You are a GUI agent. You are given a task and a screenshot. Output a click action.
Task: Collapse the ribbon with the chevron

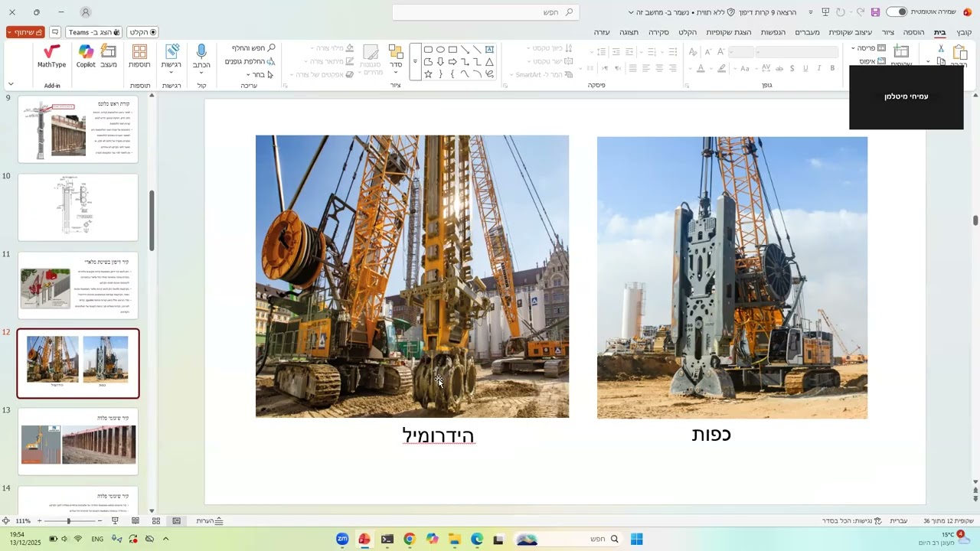pos(11,83)
